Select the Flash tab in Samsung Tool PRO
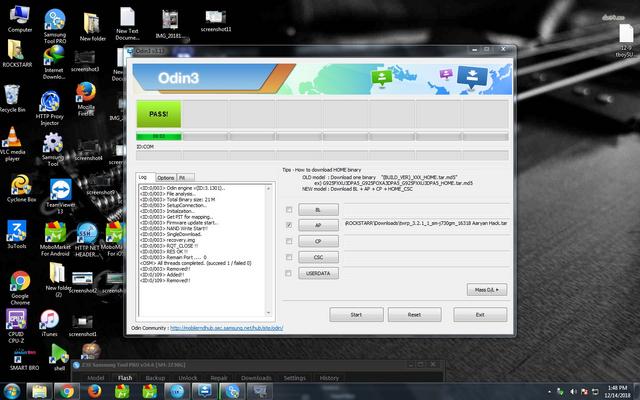The image size is (640, 400). click(x=125, y=378)
